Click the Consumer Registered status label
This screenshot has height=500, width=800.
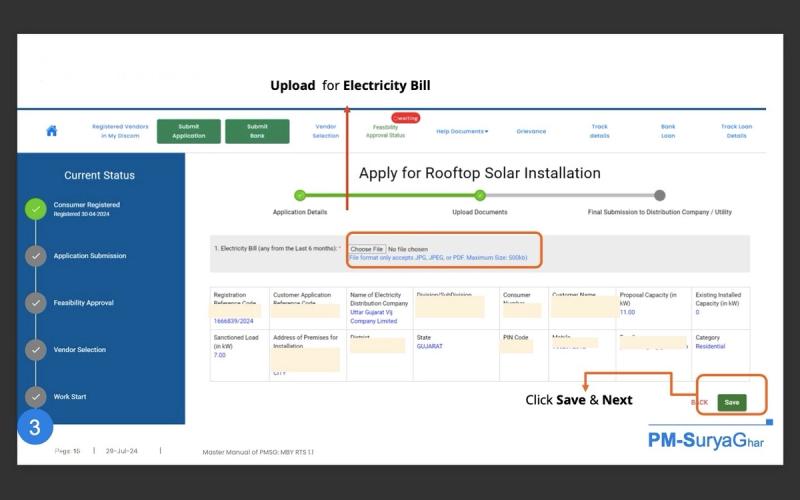click(x=87, y=205)
